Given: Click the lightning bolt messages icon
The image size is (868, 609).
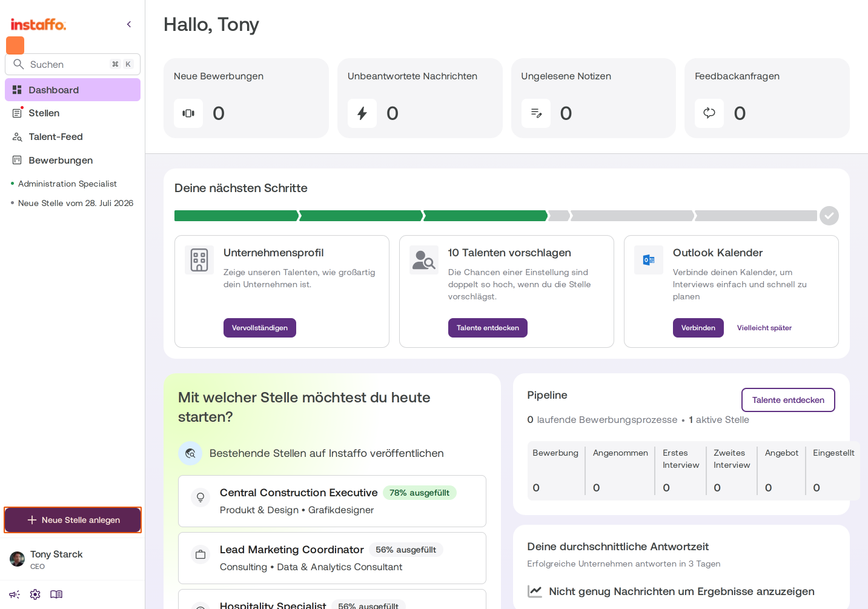Looking at the screenshot, I should point(362,113).
